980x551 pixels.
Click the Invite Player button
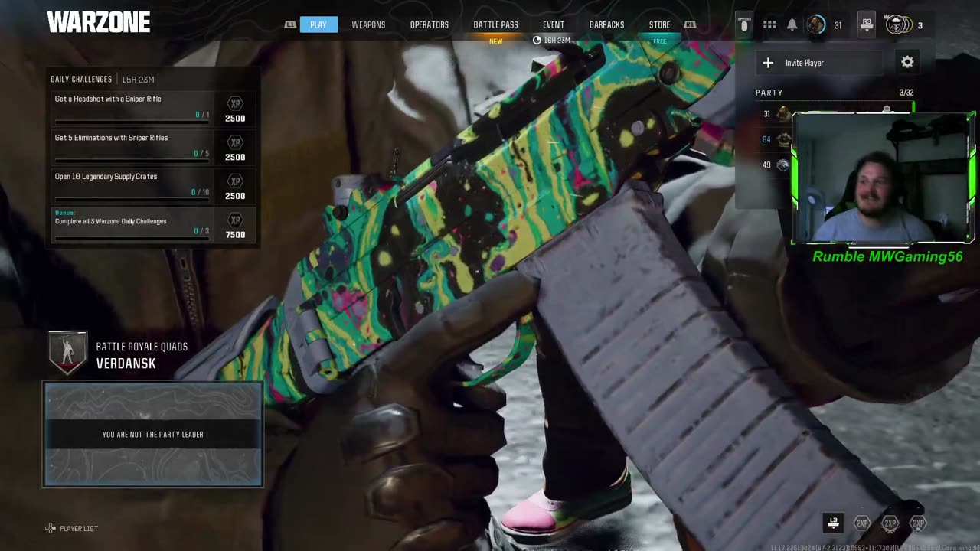click(820, 63)
